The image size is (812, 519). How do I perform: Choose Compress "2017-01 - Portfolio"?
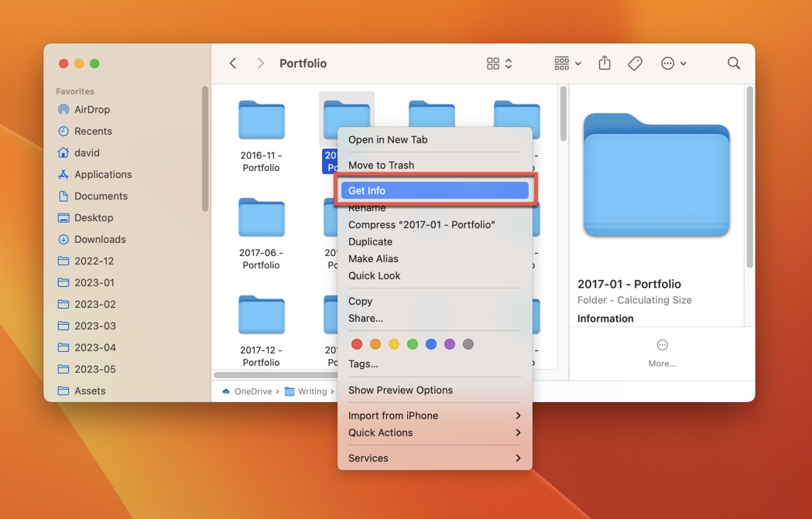(x=423, y=224)
